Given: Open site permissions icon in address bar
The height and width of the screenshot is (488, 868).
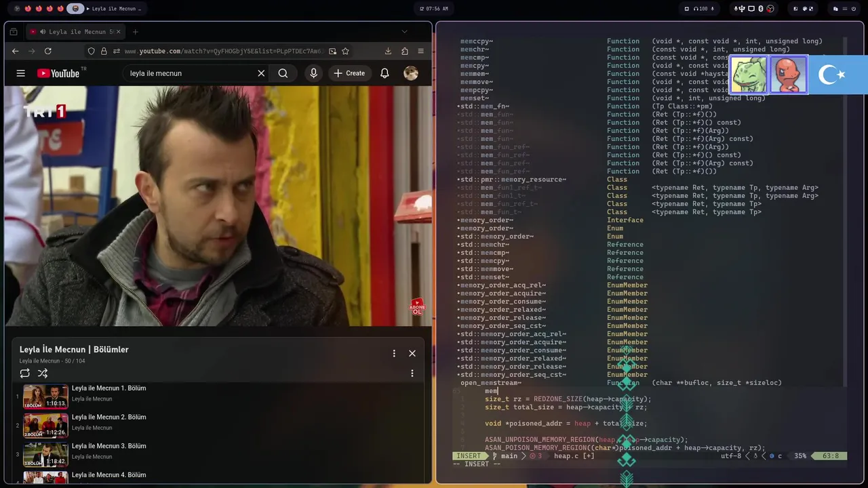Looking at the screenshot, I should point(117,51).
